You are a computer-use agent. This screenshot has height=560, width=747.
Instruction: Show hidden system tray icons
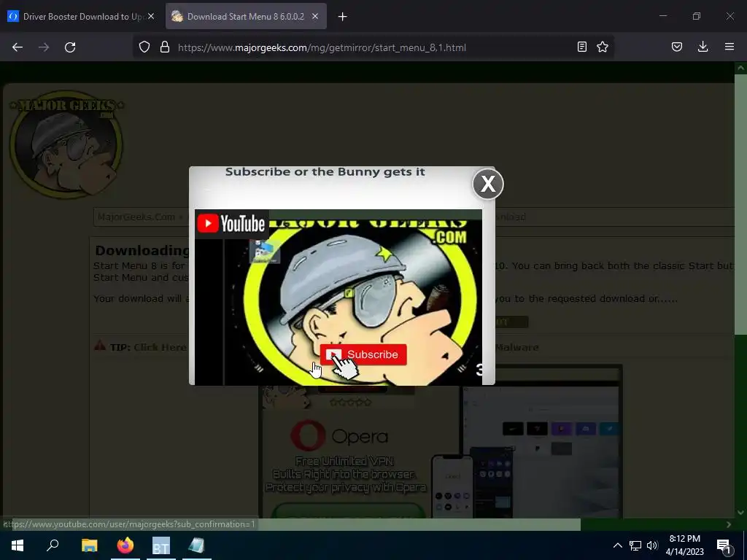pos(617,545)
